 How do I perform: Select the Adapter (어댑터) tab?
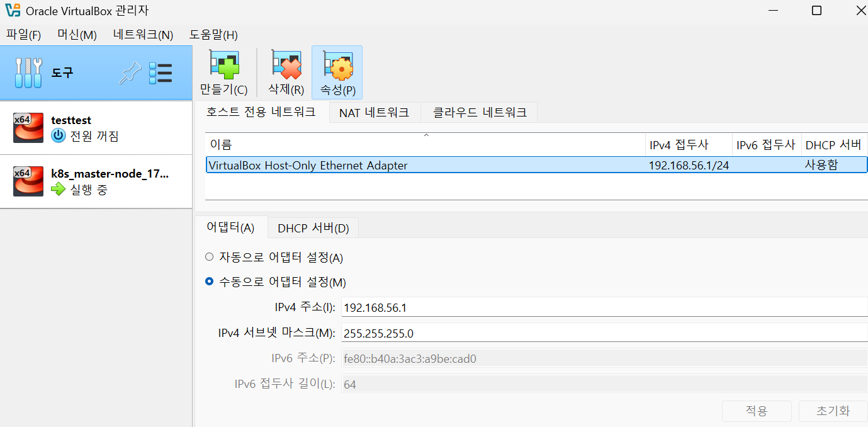tap(230, 227)
